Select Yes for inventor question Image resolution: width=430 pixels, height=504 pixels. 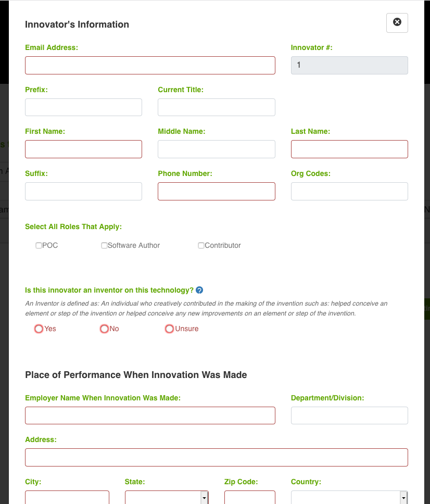[39, 329]
